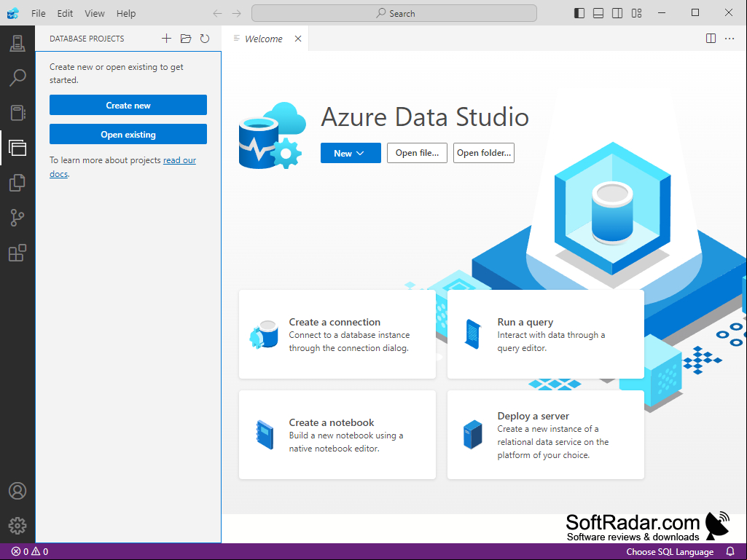This screenshot has height=560, width=747.
Task: Click the Deploy a server card
Action: click(545, 435)
